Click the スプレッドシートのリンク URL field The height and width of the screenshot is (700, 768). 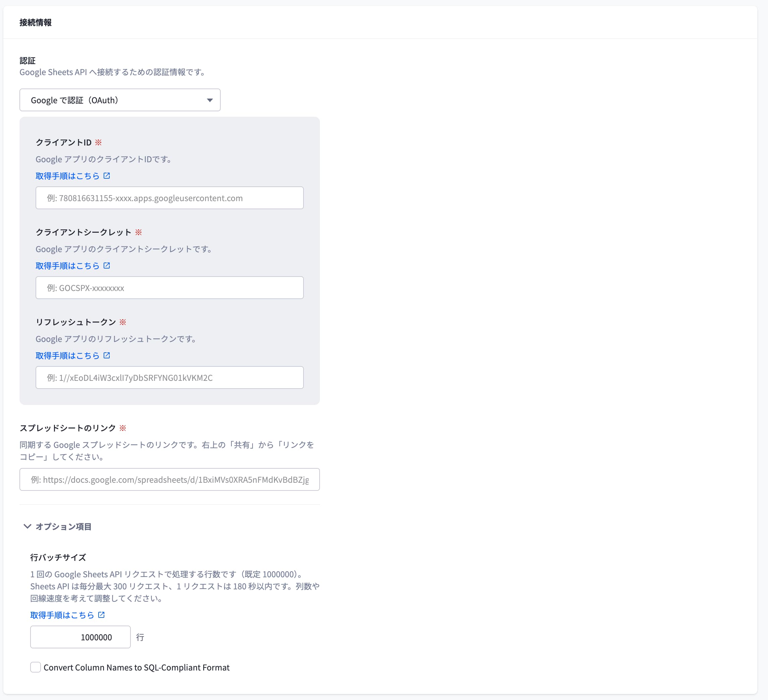(x=169, y=479)
